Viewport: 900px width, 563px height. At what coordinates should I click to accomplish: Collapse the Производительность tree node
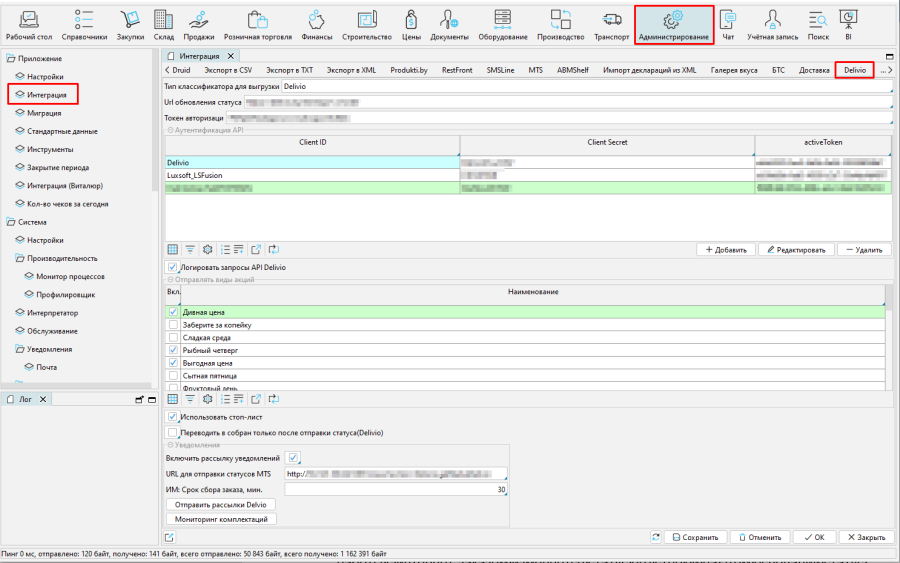click(x=20, y=258)
